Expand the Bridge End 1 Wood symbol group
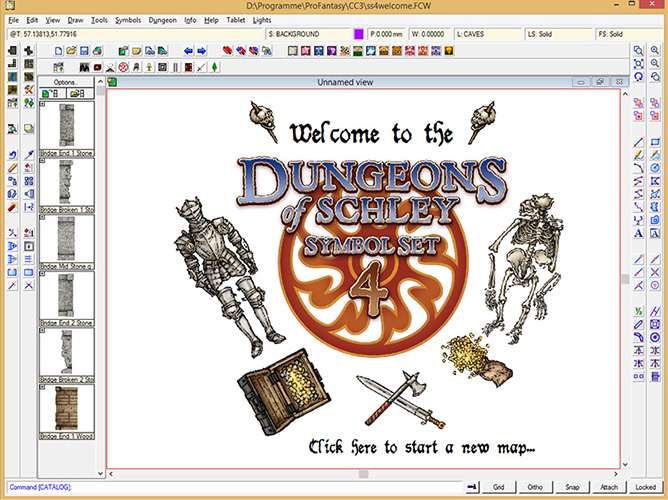The image size is (668, 500). coord(42,387)
